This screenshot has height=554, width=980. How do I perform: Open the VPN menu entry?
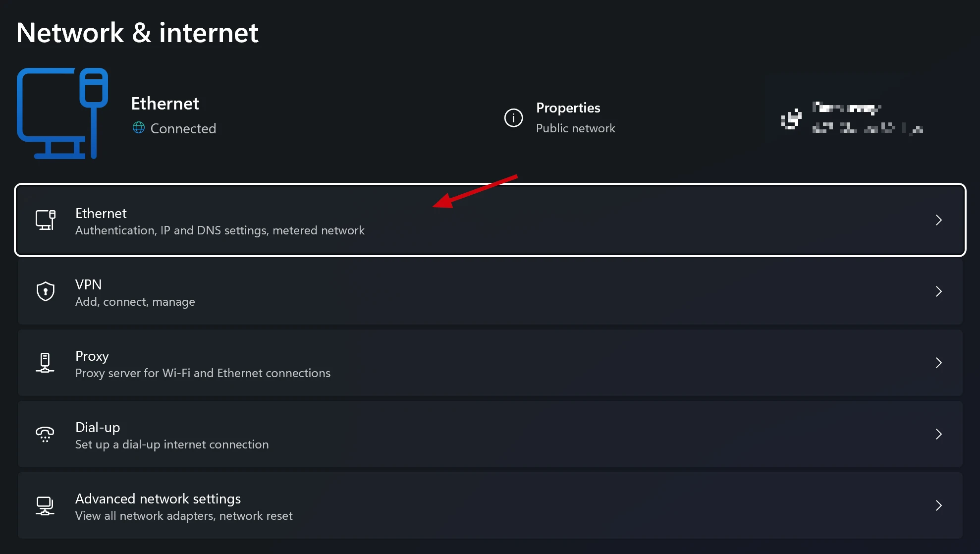(x=135, y=292)
